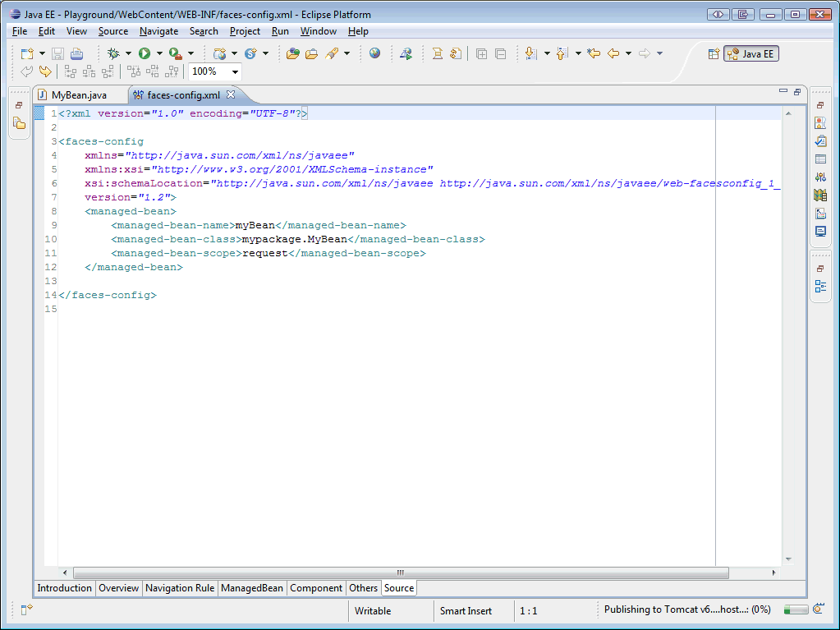Open the internal Web Browser icon

coord(377,53)
